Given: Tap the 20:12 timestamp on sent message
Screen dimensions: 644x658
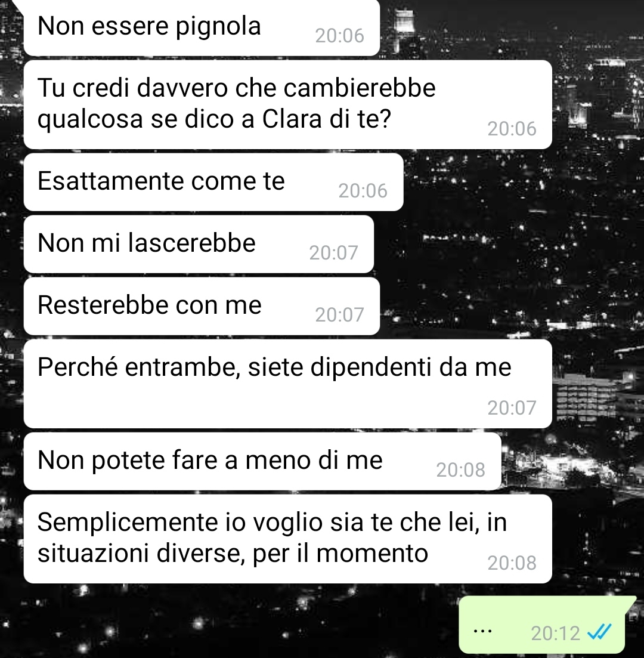Looking at the screenshot, I should pos(556,633).
